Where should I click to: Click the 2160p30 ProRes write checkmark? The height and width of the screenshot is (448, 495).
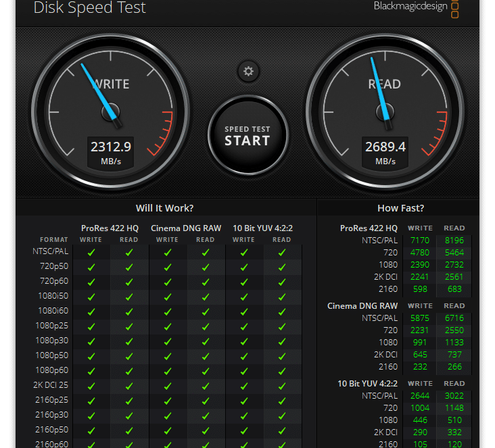(91, 416)
